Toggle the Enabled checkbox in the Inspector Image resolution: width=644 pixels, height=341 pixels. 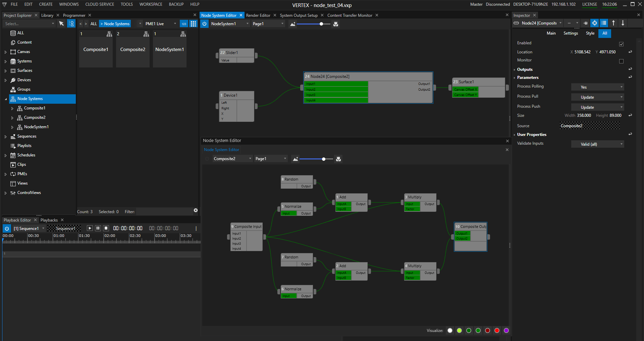pos(621,44)
